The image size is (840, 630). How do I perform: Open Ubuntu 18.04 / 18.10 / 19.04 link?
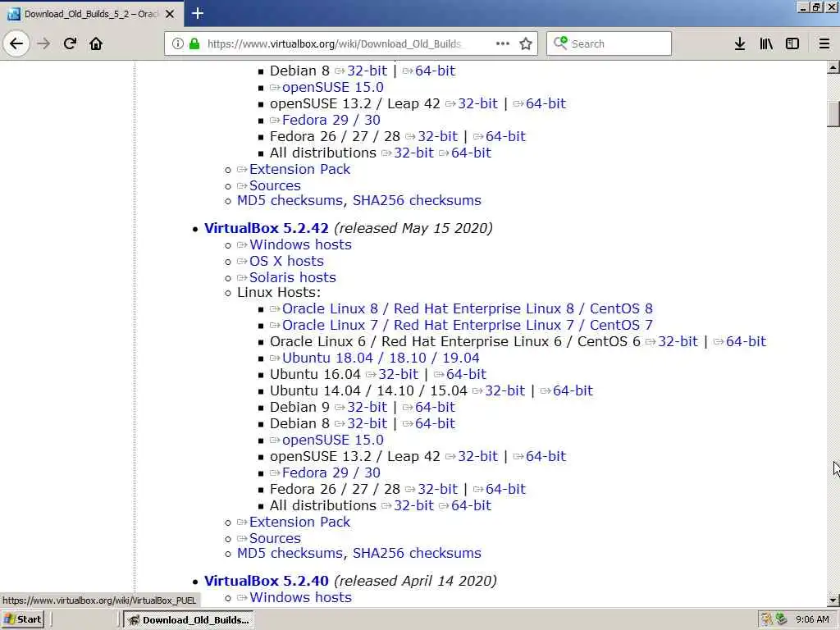[381, 358]
